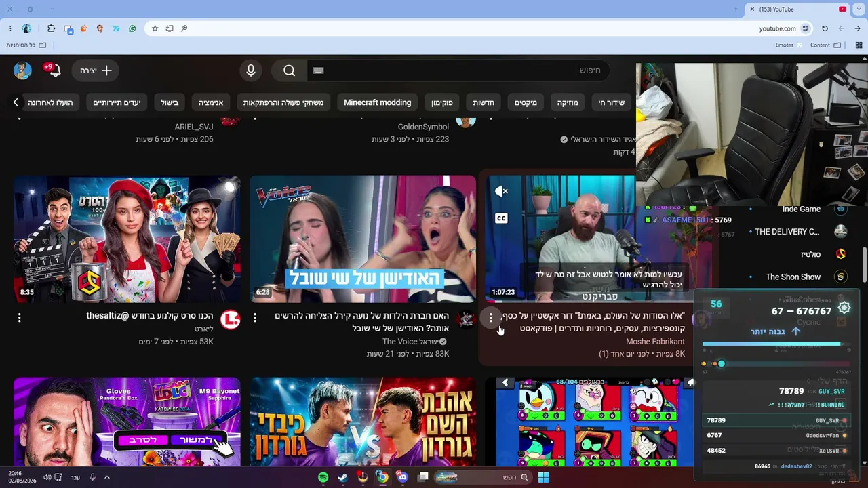
Task: Click the green Grammarly extension icon
Action: [132, 28]
